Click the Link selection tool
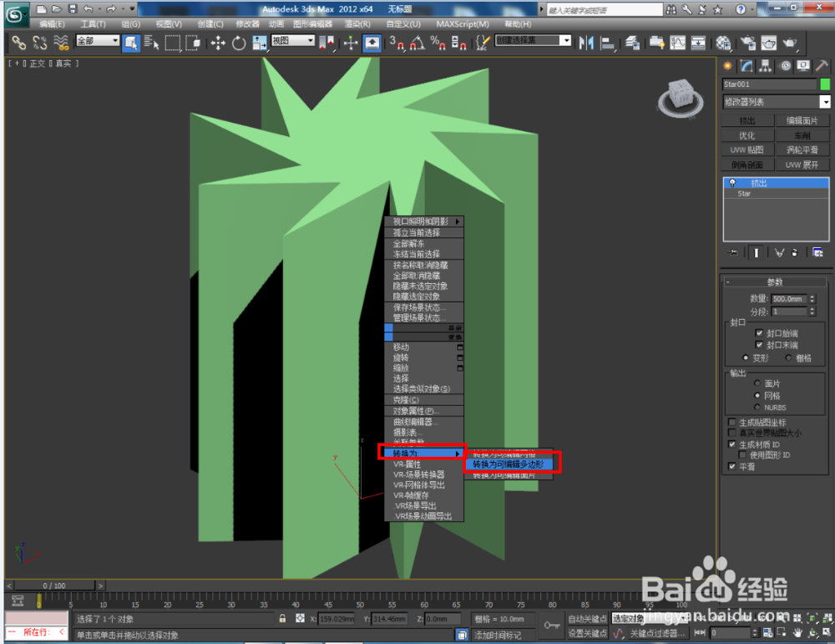Image resolution: width=835 pixels, height=644 pixels. (19, 43)
